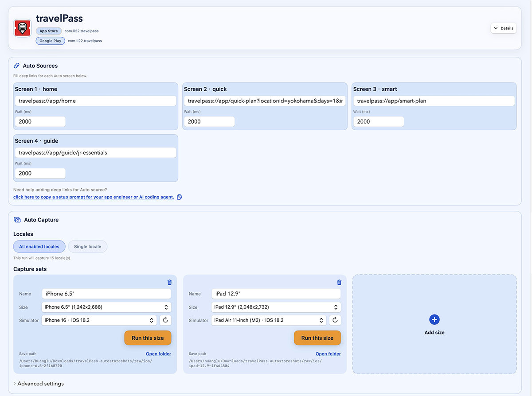Click the com.ll22.travelpass App Store bundle ID

(x=82, y=31)
